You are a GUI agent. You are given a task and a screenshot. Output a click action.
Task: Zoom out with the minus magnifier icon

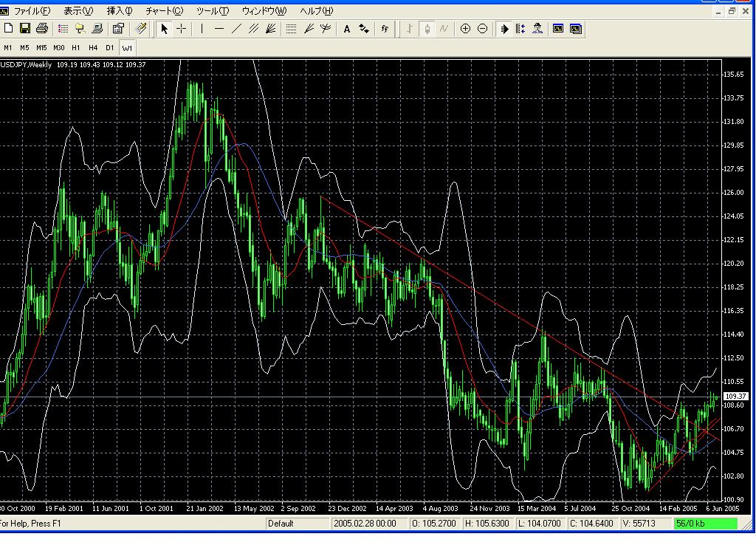tap(482, 29)
